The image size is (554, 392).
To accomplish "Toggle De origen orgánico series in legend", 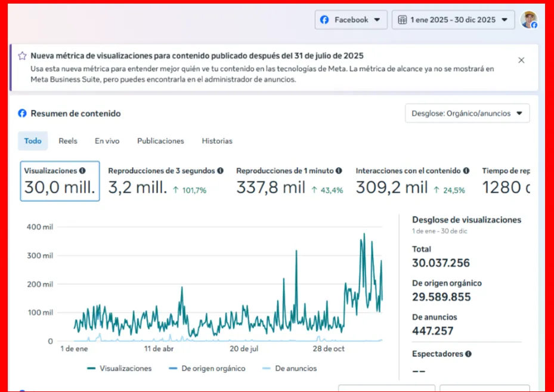I will click(206, 368).
